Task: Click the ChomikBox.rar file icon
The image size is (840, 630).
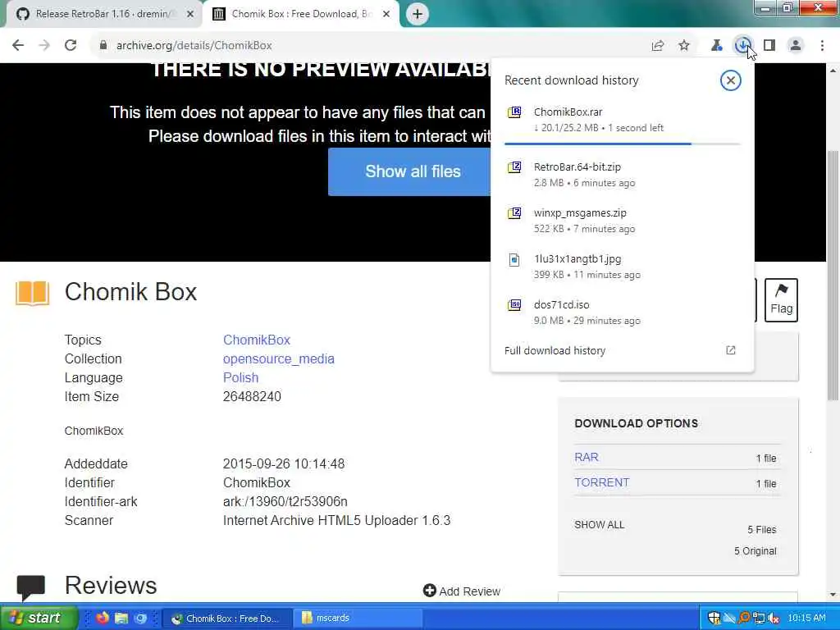Action: pyautogui.click(x=514, y=112)
